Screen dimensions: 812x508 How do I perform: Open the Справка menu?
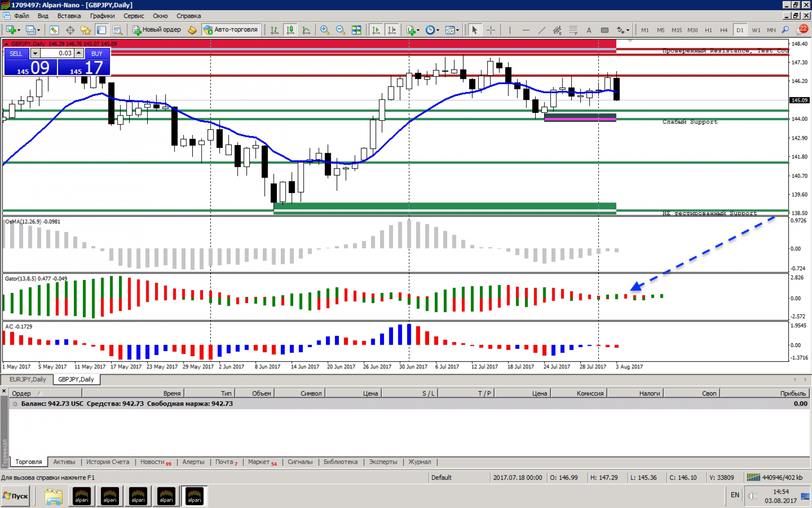(x=188, y=16)
